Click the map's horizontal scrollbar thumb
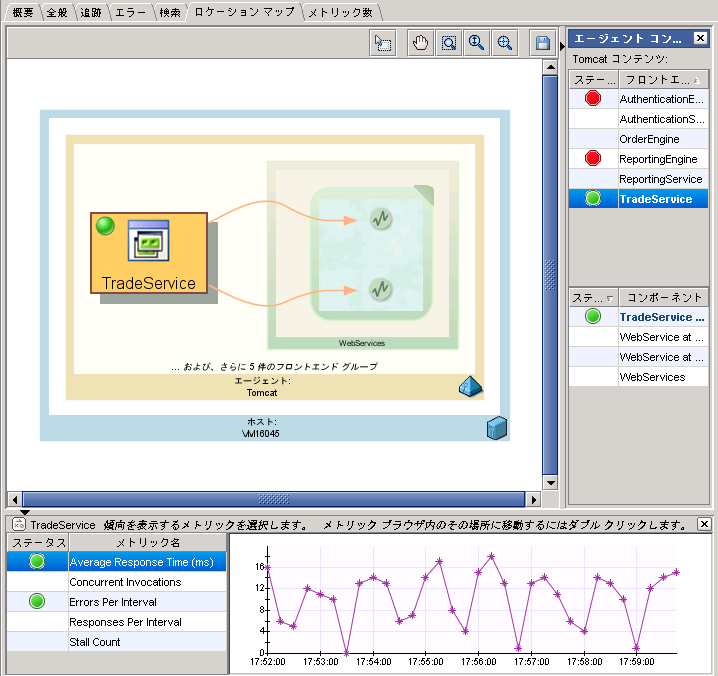 (272, 498)
